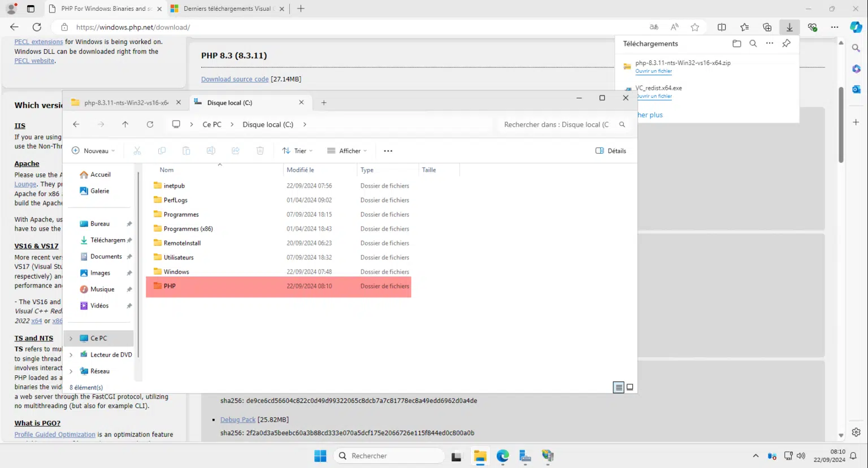This screenshot has width=868, height=468.
Task: Go back in File Explorer
Action: (x=76, y=124)
